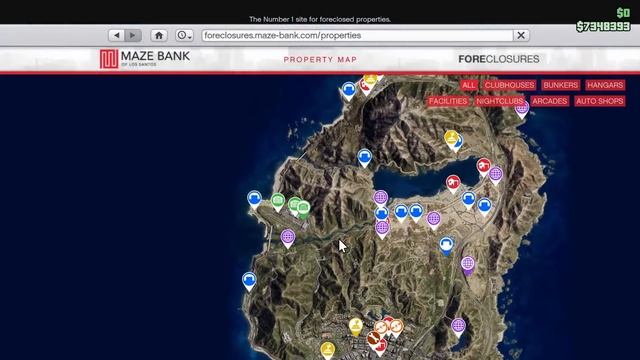640x360 pixels.
Task: Select the frontmost rightmost green hangar marker
Action: (x=303, y=209)
